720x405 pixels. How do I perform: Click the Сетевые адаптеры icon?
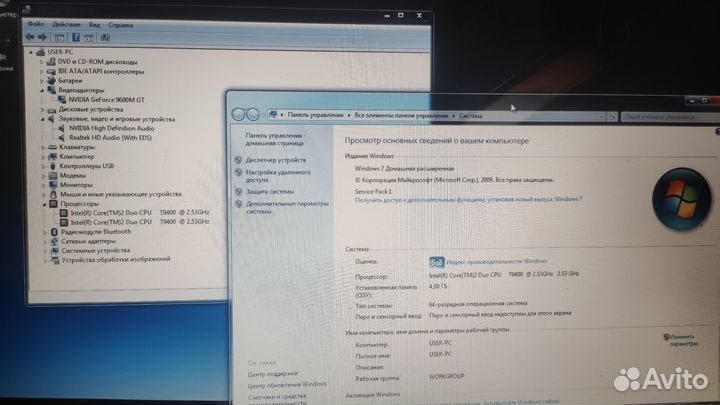(54, 241)
